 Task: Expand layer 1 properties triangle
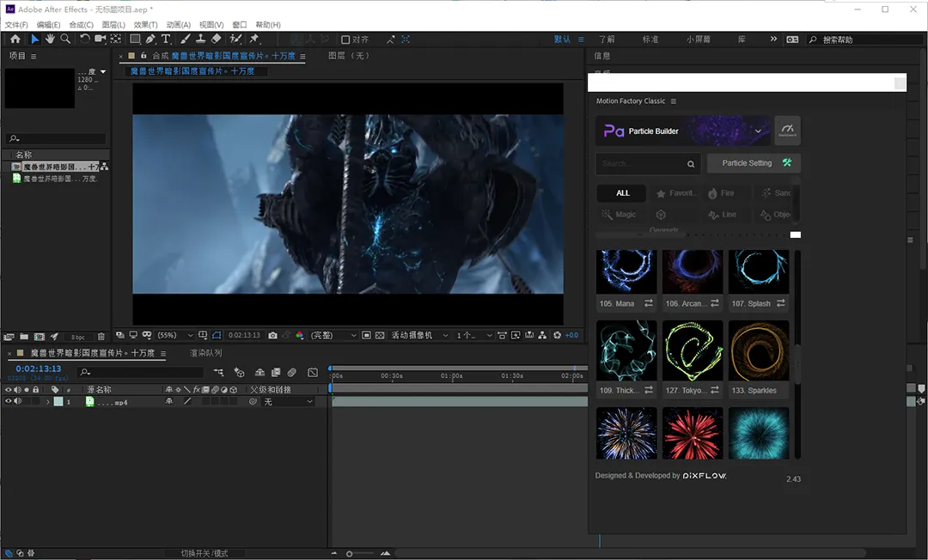(47, 402)
